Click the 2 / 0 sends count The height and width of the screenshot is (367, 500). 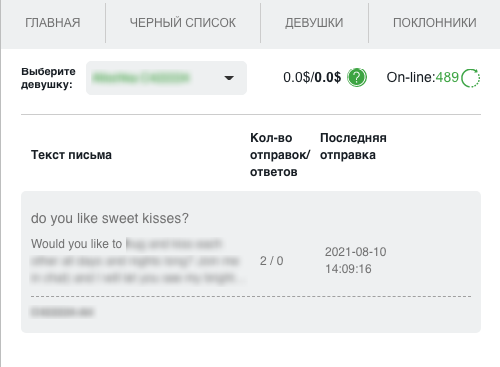pos(272,261)
